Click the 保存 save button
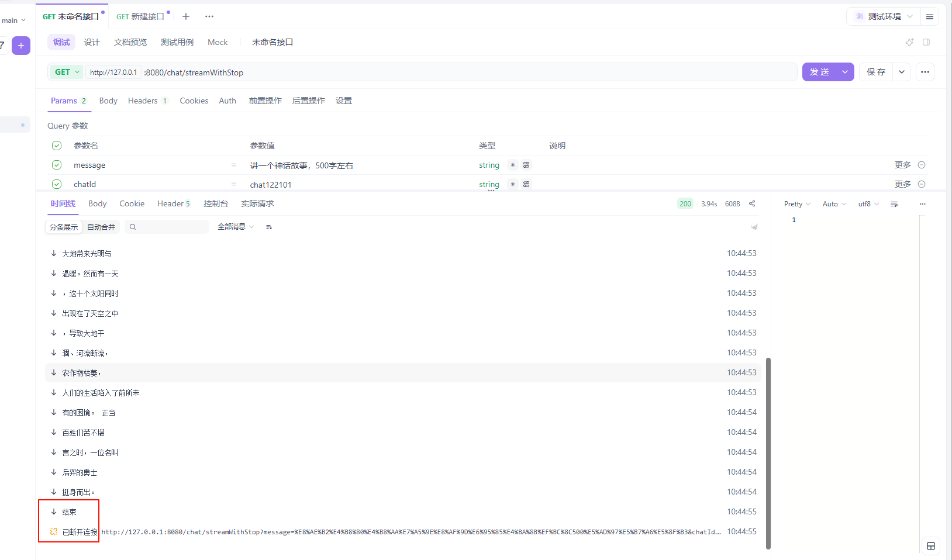Image resolution: width=952 pixels, height=560 pixels. 876,72
